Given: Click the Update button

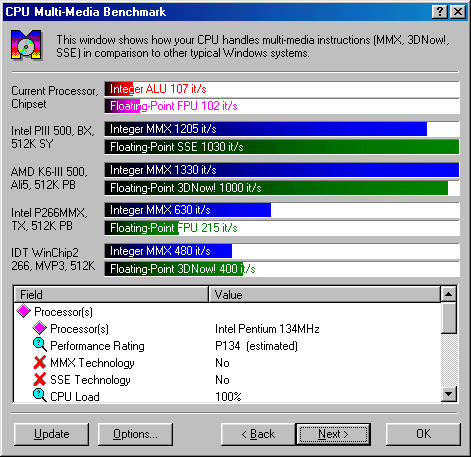Looking at the screenshot, I should (x=52, y=434).
